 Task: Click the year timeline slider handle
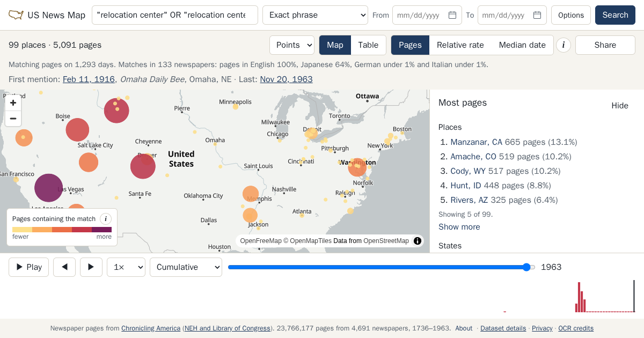coord(526,267)
